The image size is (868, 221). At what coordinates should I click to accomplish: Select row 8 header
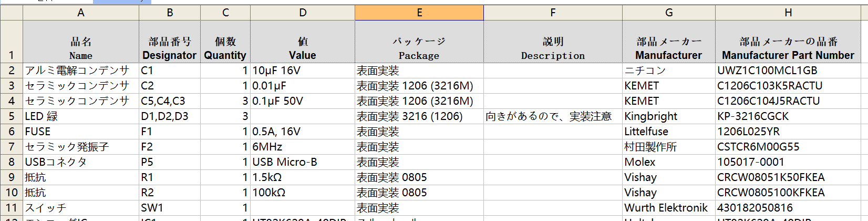coord(12,162)
